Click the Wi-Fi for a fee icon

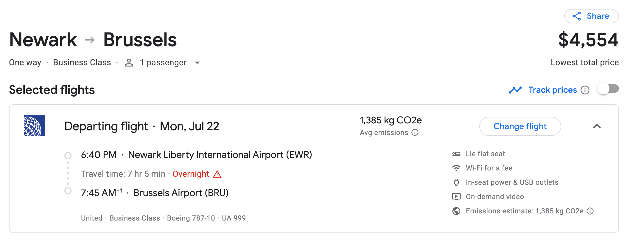(x=456, y=168)
